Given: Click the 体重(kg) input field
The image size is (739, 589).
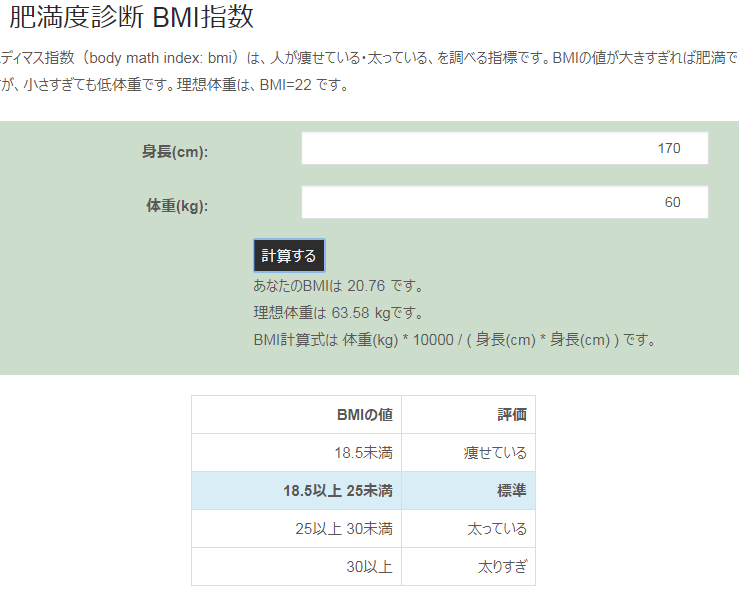Looking at the screenshot, I should pyautogui.click(x=504, y=202).
